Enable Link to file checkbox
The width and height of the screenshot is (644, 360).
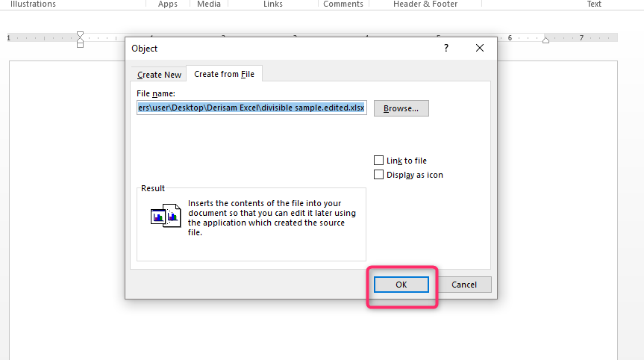[378, 161]
